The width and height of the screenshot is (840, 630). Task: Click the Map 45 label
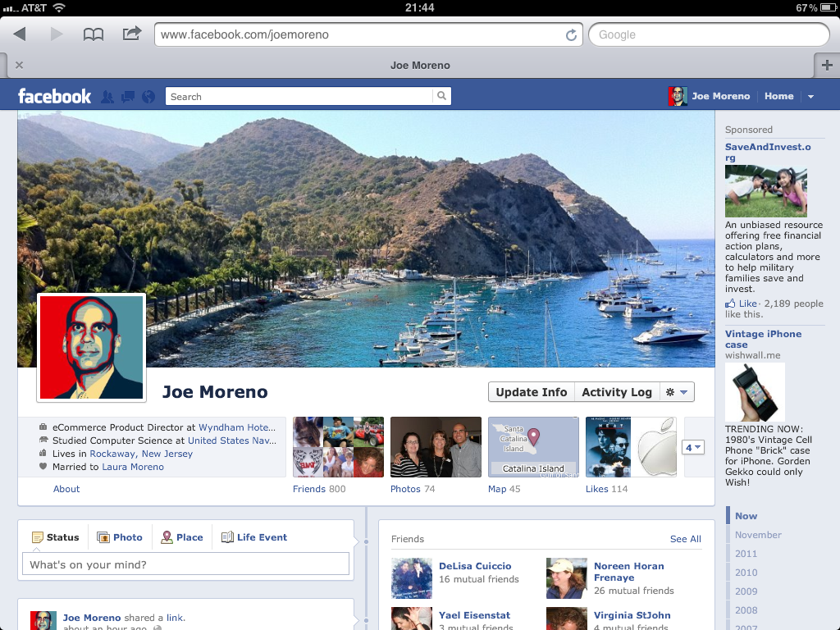click(504, 489)
